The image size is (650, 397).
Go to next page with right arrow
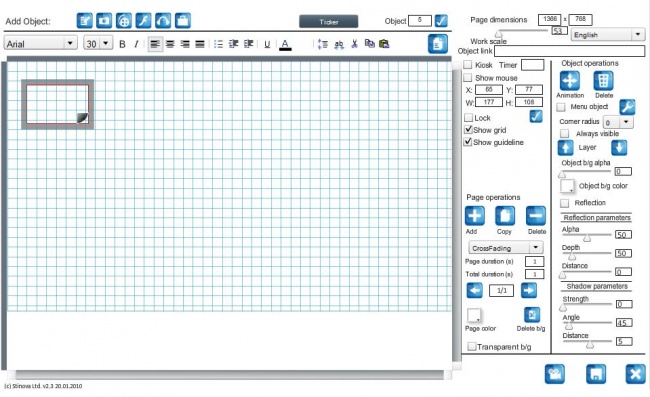coord(529,290)
